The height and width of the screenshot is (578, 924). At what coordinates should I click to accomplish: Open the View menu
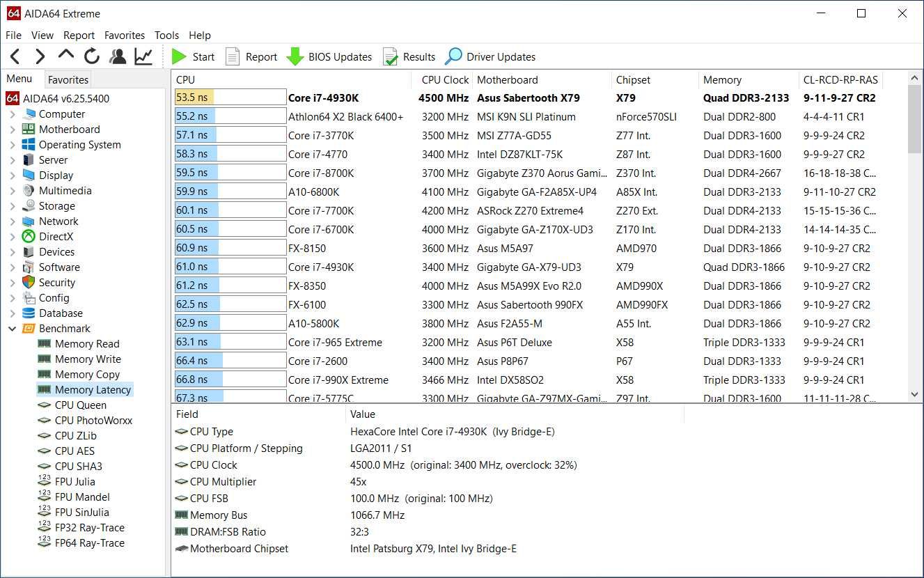[42, 35]
